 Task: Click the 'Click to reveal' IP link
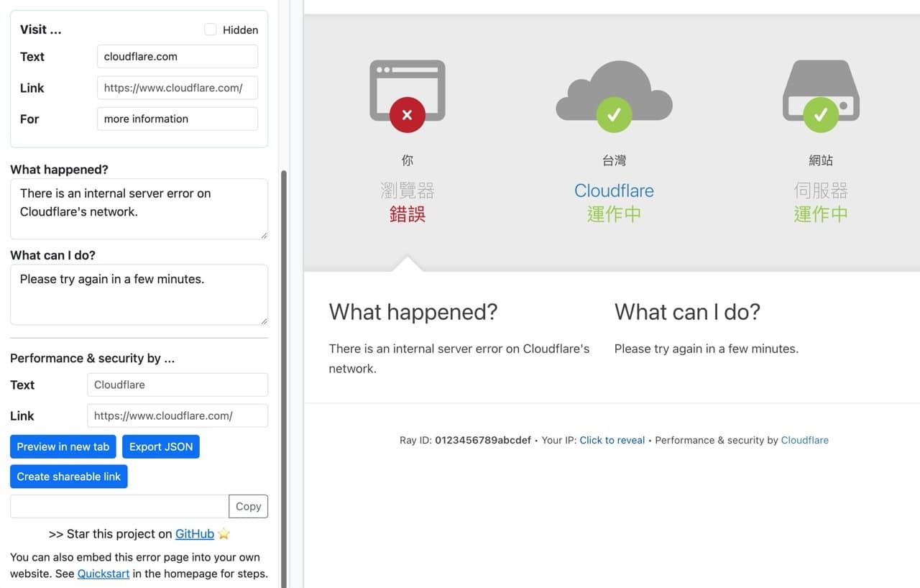coord(612,439)
